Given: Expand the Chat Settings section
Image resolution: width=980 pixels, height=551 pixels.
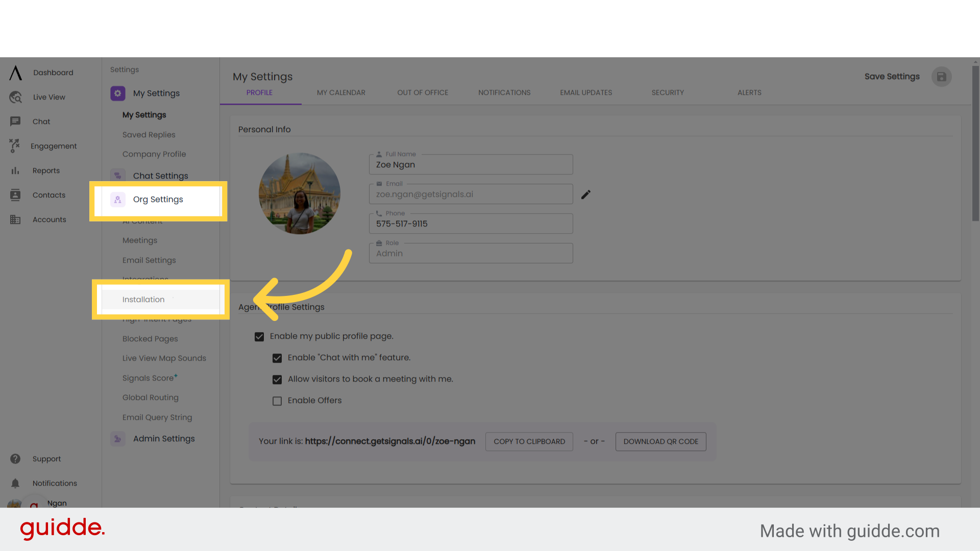Looking at the screenshot, I should point(161,176).
